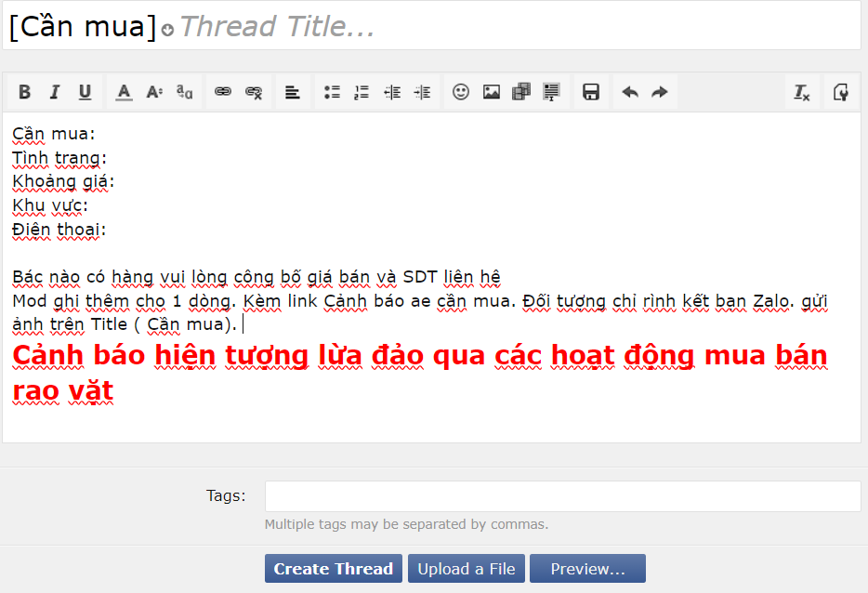Undo the last edit

pos(630,92)
